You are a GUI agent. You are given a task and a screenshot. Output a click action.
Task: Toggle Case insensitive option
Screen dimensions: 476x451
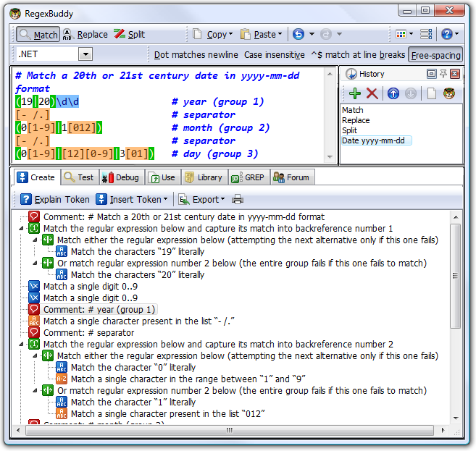(x=275, y=55)
